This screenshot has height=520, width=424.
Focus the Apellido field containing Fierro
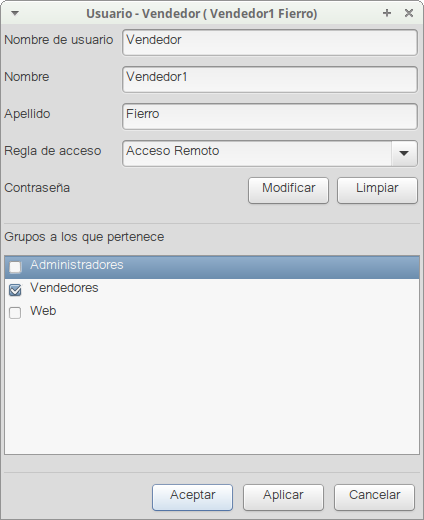(x=270, y=116)
